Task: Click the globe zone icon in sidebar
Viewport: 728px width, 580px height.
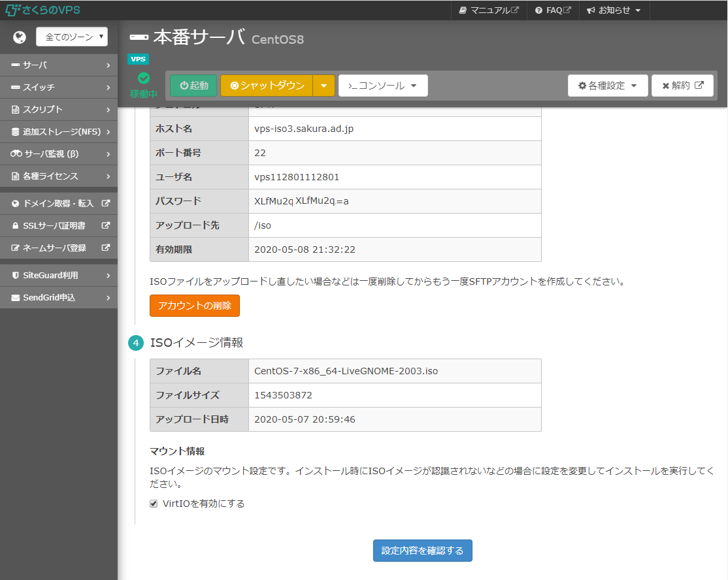Action: point(19,37)
